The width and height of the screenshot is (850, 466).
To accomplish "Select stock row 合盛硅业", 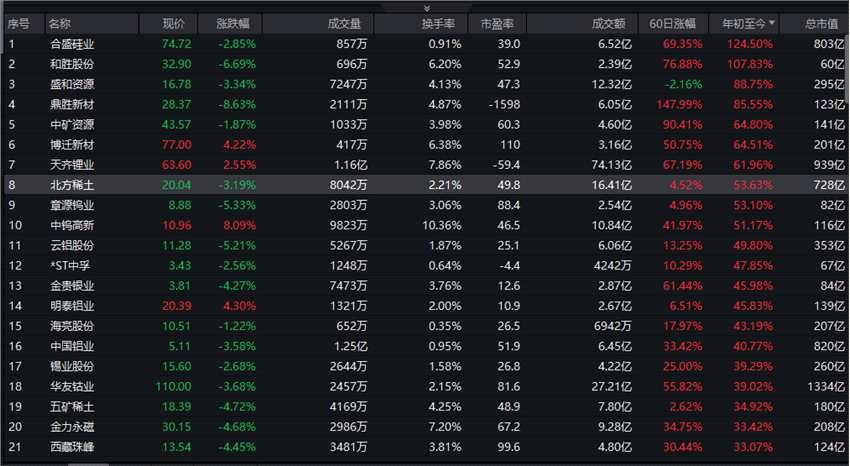I will click(x=424, y=44).
